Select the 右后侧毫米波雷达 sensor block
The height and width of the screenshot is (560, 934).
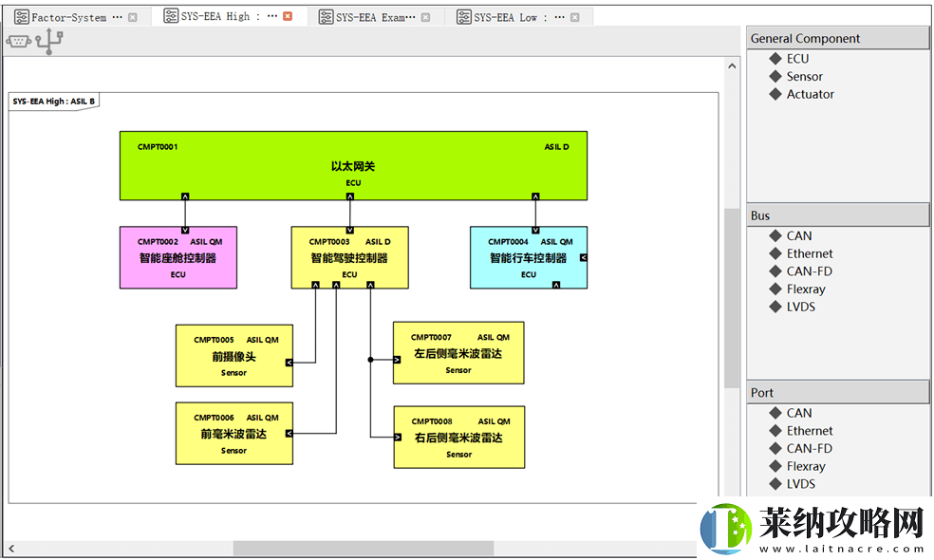[x=459, y=438]
